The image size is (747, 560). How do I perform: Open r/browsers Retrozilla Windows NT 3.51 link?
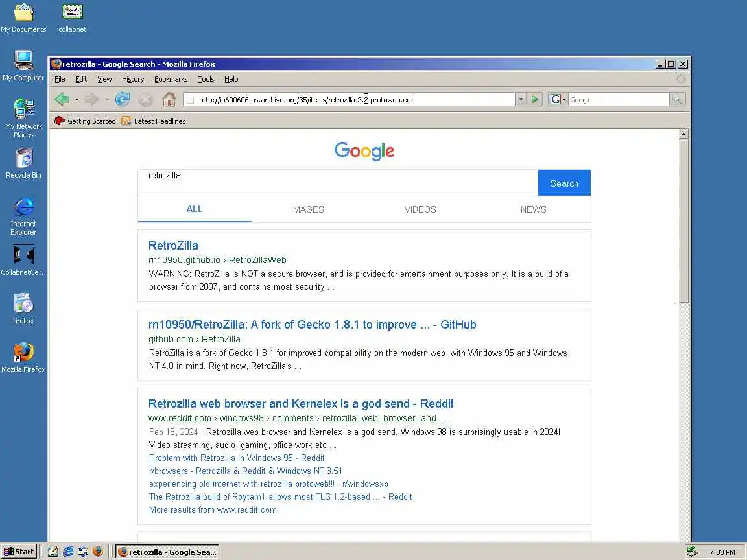(245, 471)
